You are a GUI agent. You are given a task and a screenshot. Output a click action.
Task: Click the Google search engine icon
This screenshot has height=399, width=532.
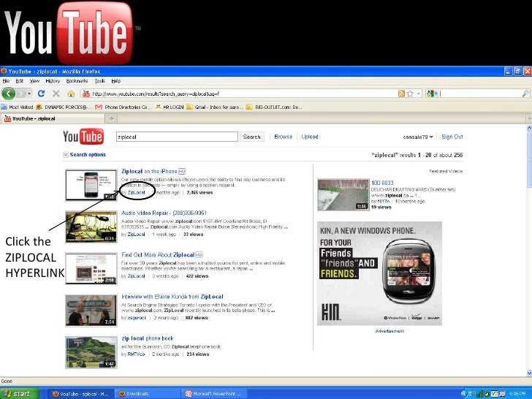(430, 94)
